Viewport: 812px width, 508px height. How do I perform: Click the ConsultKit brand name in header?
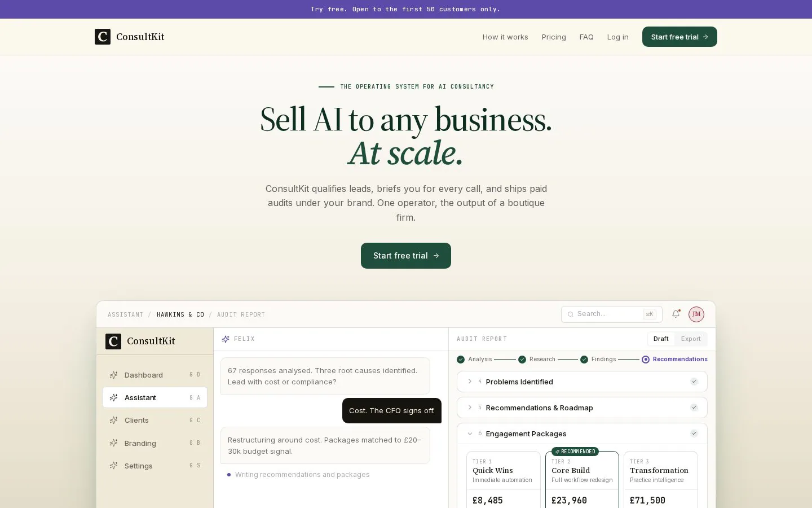click(x=140, y=37)
